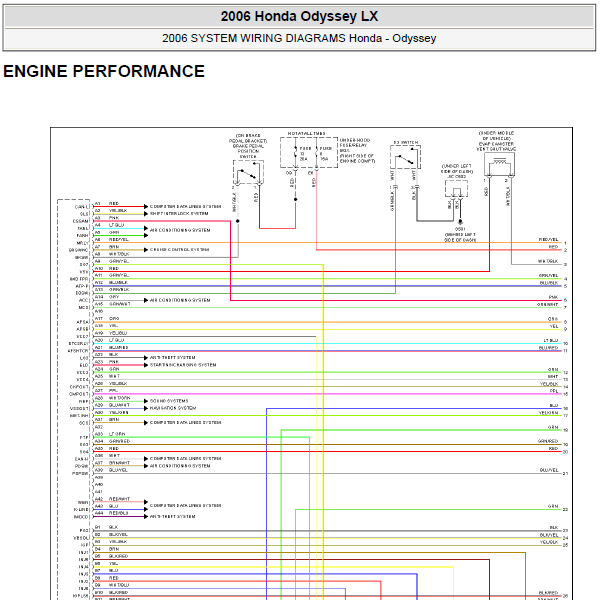This screenshot has width=601, height=600.
Task: Click the 'A1 RED' pin label
Action: (x=107, y=204)
